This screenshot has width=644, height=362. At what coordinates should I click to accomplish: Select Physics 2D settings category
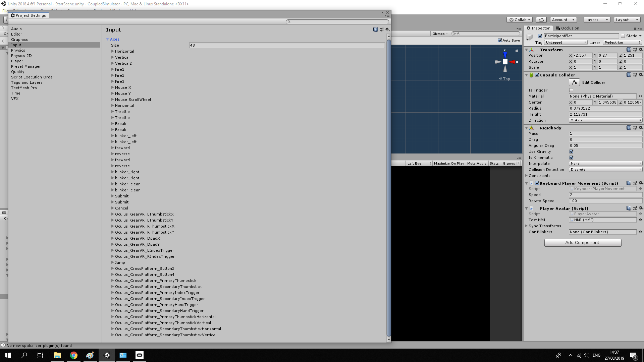click(21, 56)
